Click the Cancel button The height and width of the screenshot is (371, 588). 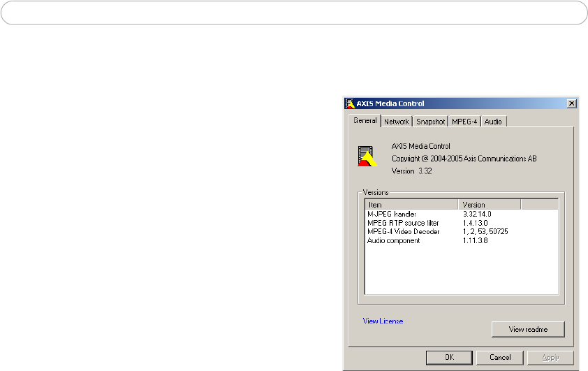[x=500, y=358]
